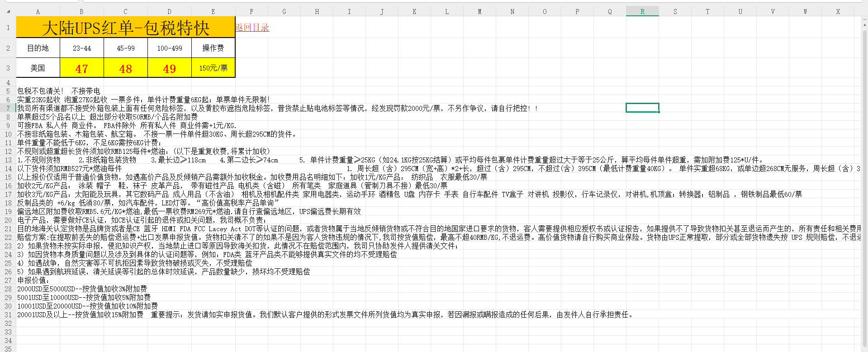This screenshot has width=868, height=352.
Task: Click the 美国 destination cell
Action: click(x=38, y=68)
